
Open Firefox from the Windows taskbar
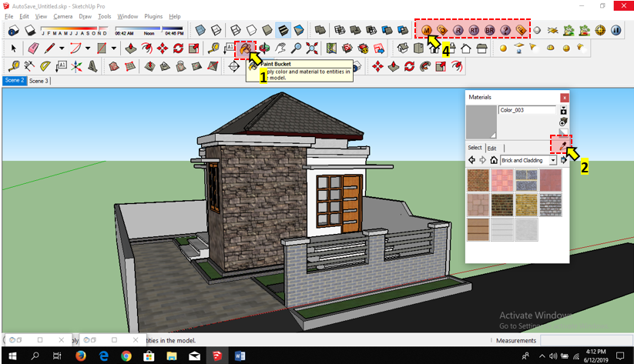point(81,356)
